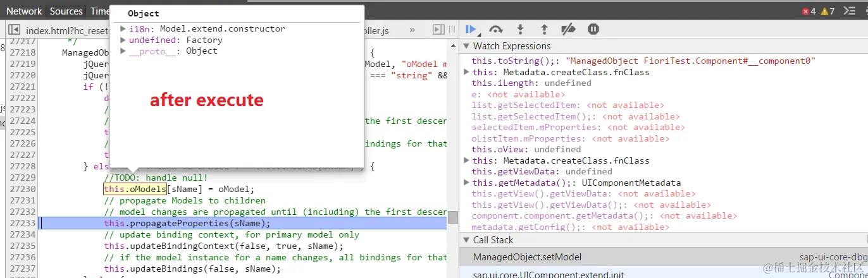Toggle the deactivate breakpoints icon
Screen dimensions: 868x278
coord(568,29)
